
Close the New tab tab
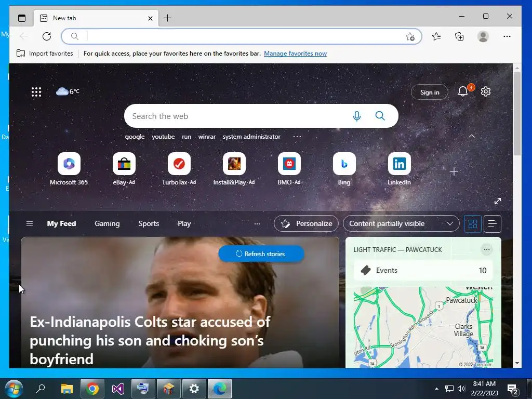click(x=150, y=18)
